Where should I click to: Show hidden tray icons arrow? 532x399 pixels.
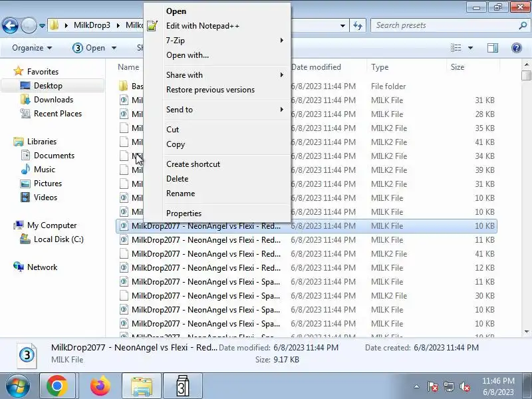pos(416,386)
